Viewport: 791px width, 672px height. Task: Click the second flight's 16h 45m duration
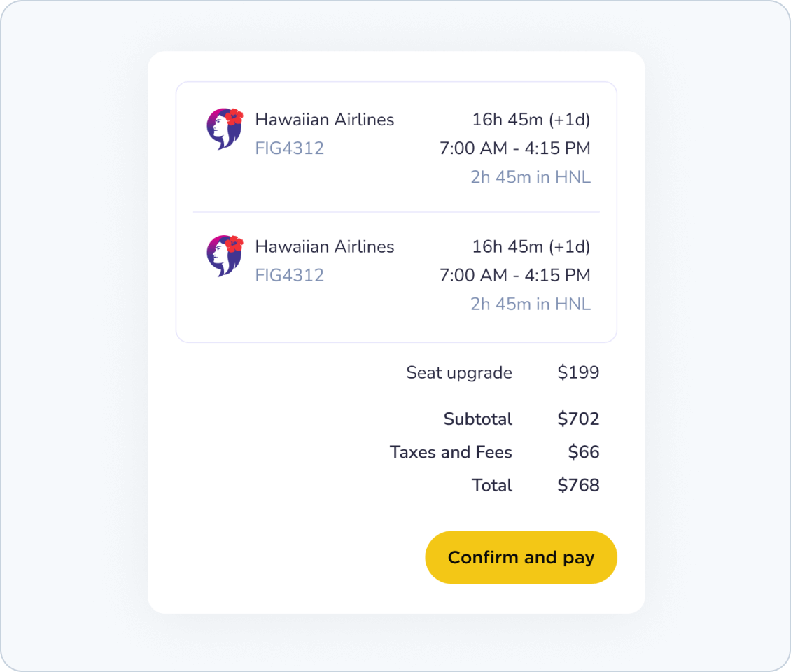[x=531, y=246]
